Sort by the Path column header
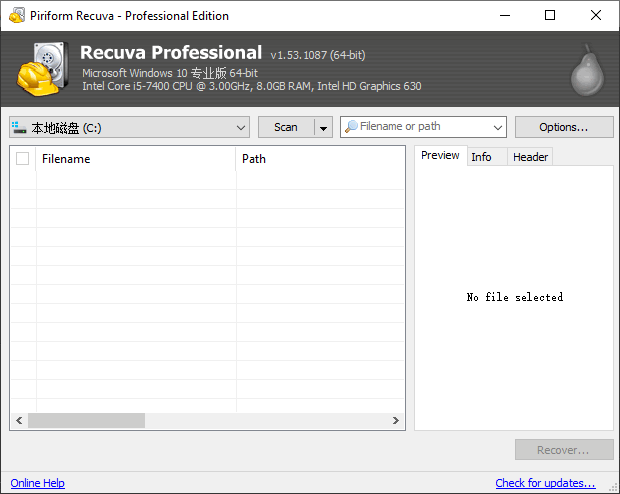 coord(320,159)
